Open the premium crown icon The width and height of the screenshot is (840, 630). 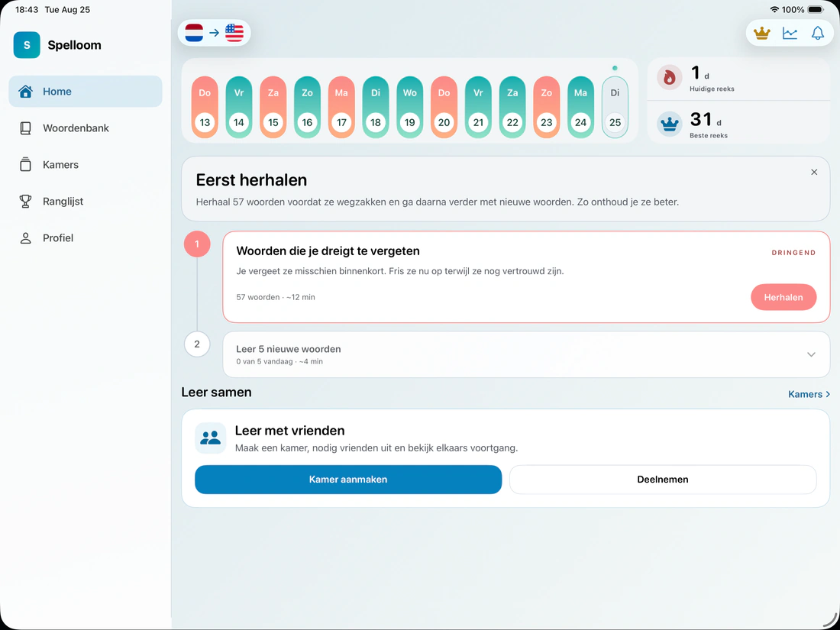[761, 33]
